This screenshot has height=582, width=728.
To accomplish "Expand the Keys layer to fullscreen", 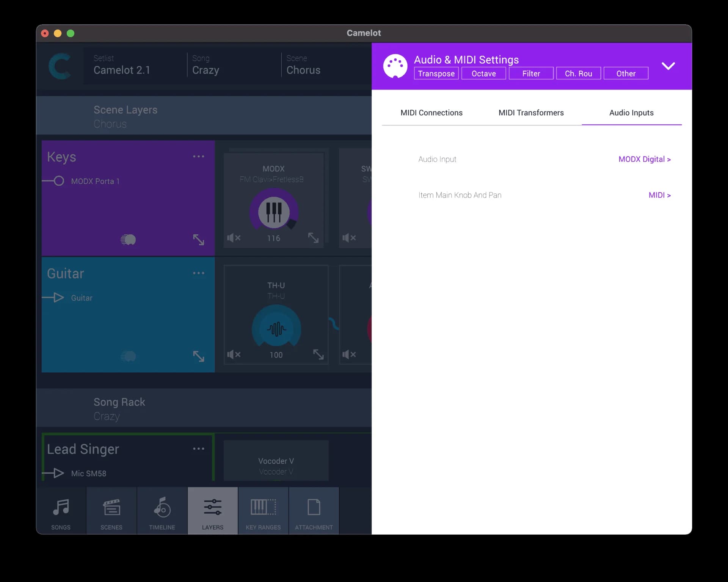I will (x=199, y=240).
